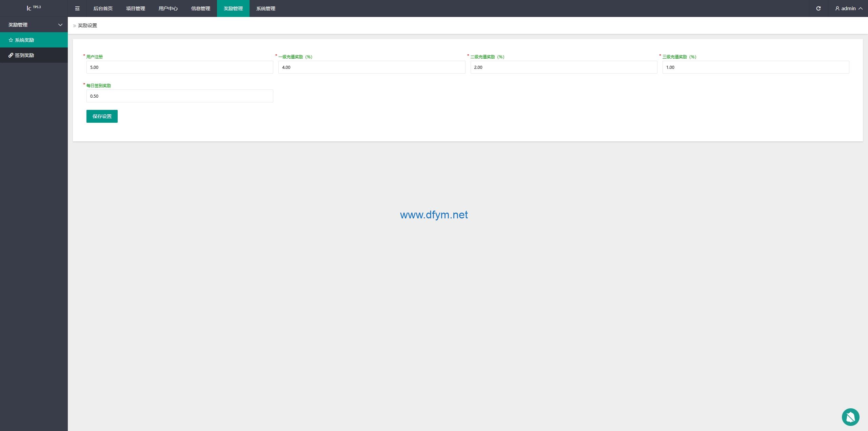Viewport: 868px width, 431px height.
Task: Click the 奖励设置 breadcrumb text
Action: pos(87,25)
